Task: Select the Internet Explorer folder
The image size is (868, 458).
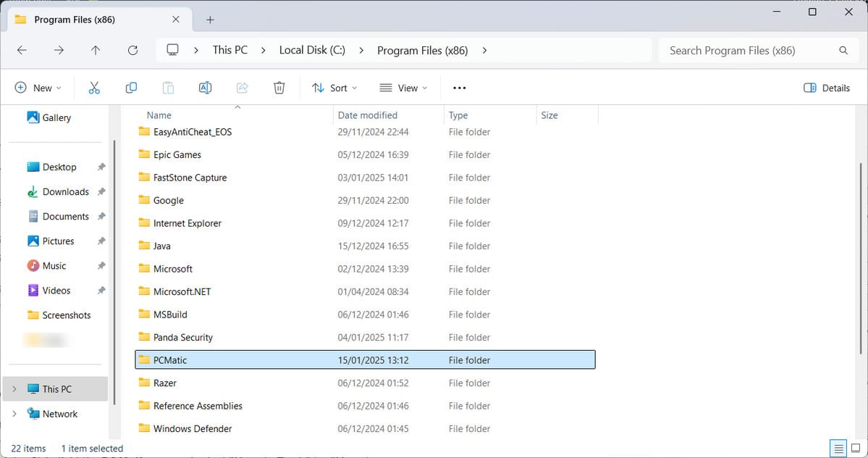Action: click(x=366, y=223)
